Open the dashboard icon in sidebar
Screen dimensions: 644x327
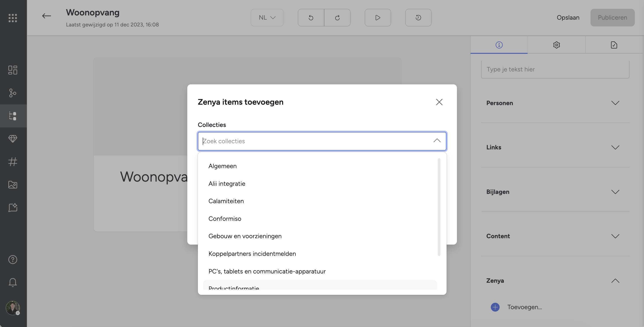[13, 70]
